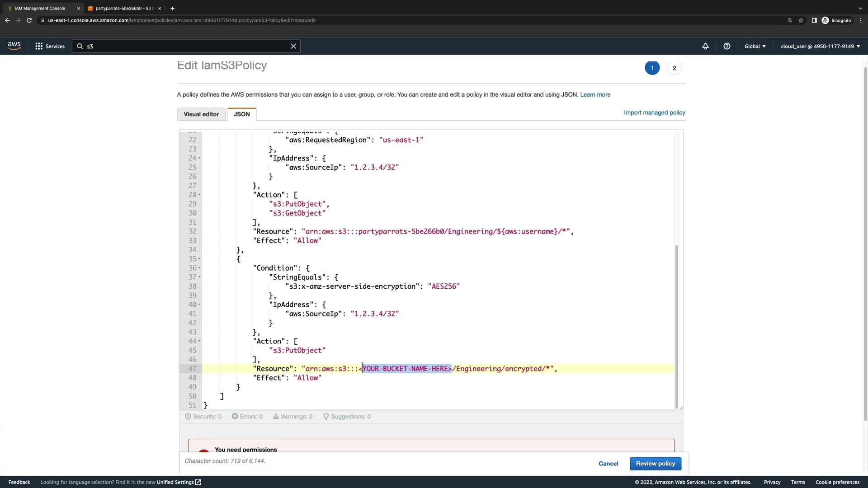
Task: Open the notifications bell icon
Action: click(705, 46)
